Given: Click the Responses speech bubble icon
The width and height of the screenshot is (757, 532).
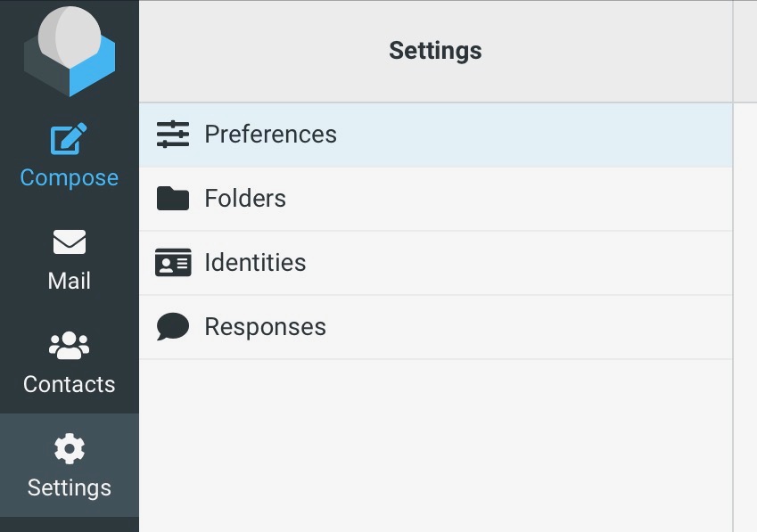Looking at the screenshot, I should 173,326.
